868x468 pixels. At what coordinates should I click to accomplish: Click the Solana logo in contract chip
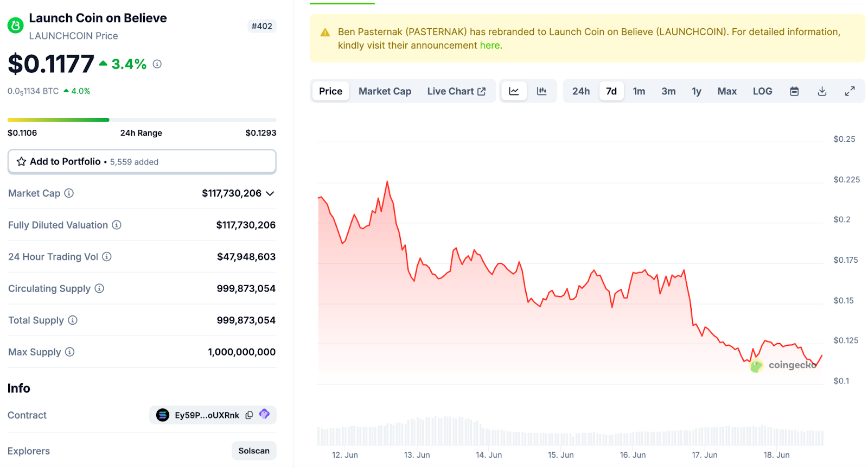(x=163, y=415)
